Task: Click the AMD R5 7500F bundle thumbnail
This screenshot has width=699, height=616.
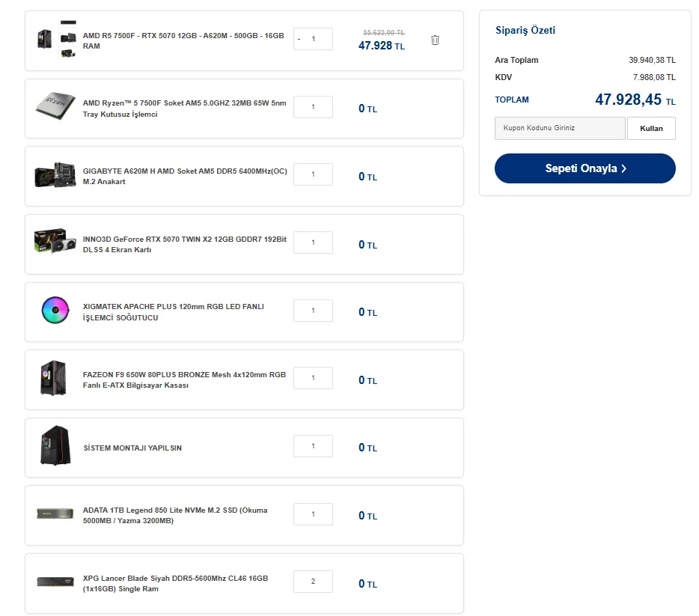Action: coord(56,40)
